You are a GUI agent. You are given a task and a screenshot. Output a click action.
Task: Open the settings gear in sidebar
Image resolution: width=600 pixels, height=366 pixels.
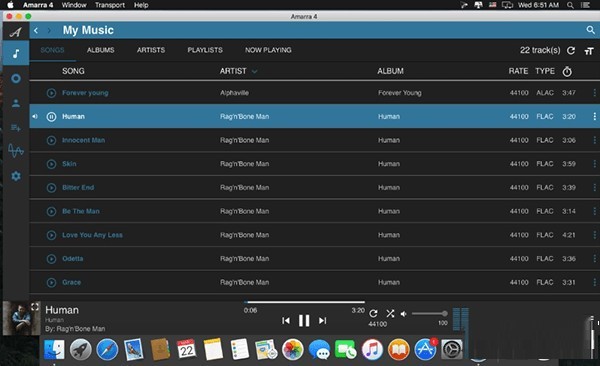(x=16, y=176)
